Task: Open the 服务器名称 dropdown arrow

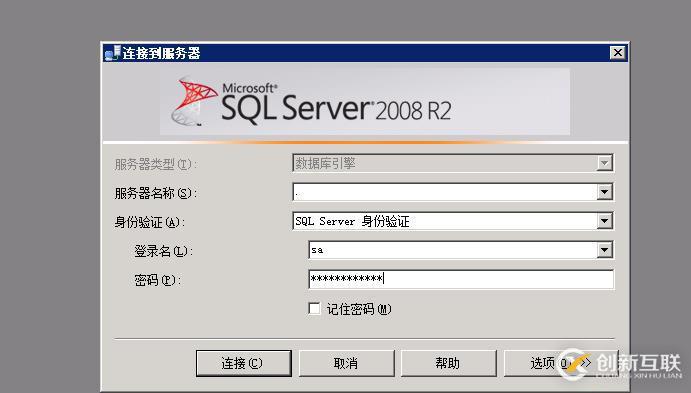Action: pos(605,192)
